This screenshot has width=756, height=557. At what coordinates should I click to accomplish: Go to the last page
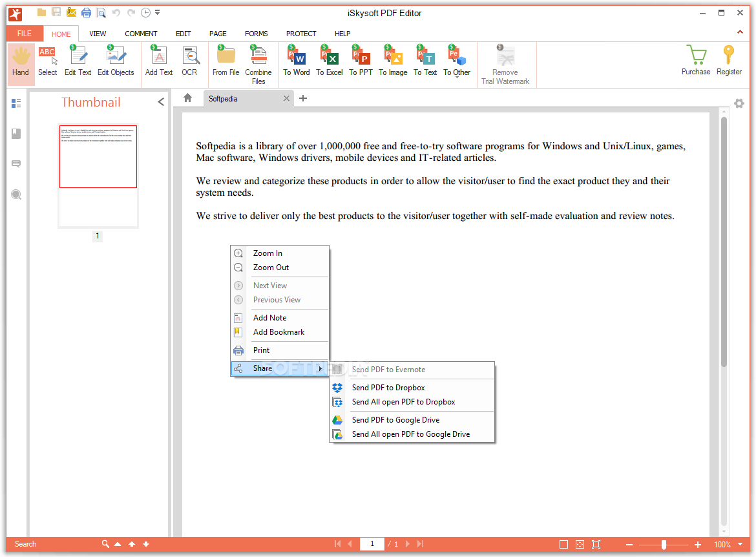click(x=421, y=544)
